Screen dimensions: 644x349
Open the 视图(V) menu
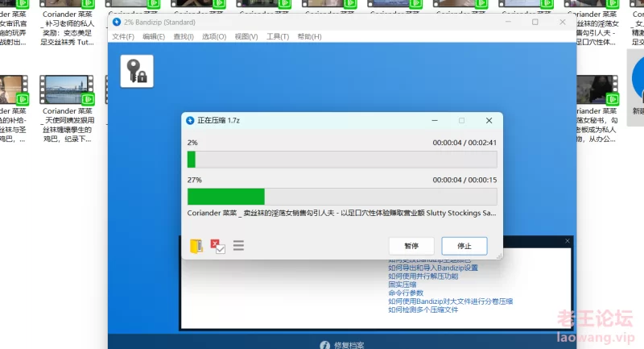(x=246, y=36)
